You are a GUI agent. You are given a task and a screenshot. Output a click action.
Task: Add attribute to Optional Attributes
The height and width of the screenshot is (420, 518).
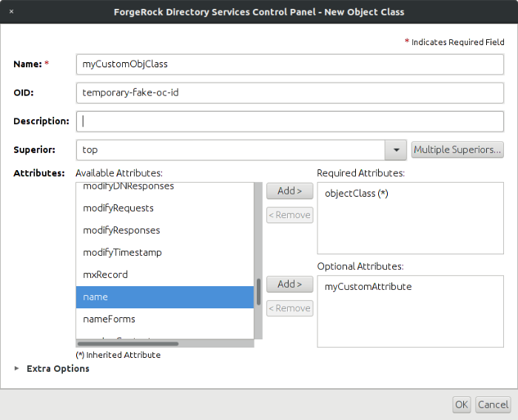point(290,284)
